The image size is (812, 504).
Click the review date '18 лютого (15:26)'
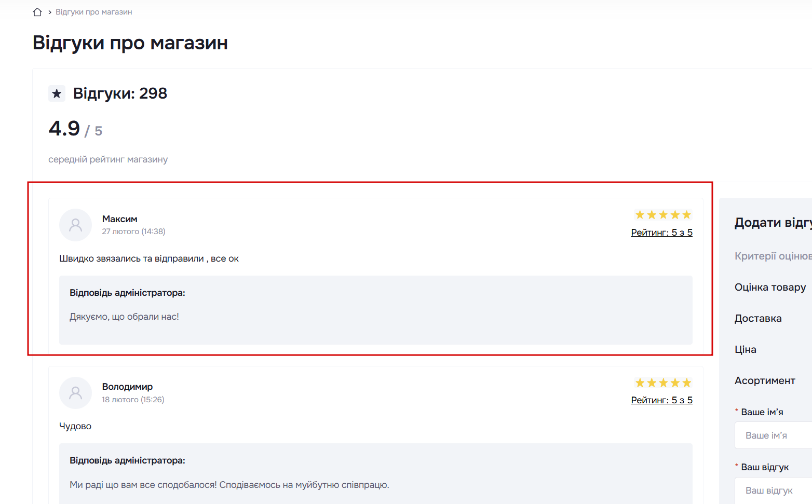pyautogui.click(x=133, y=400)
